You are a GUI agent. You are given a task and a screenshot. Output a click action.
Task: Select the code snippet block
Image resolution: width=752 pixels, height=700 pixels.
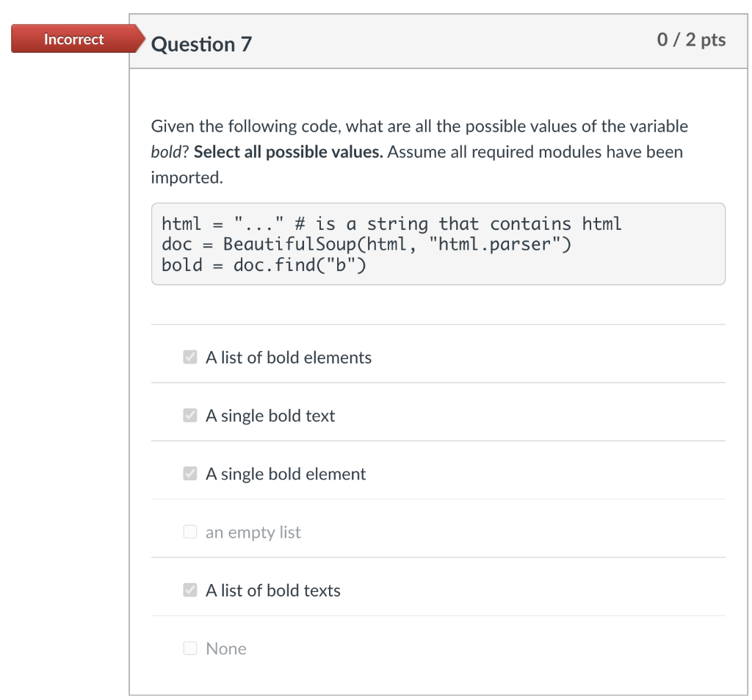(x=438, y=244)
